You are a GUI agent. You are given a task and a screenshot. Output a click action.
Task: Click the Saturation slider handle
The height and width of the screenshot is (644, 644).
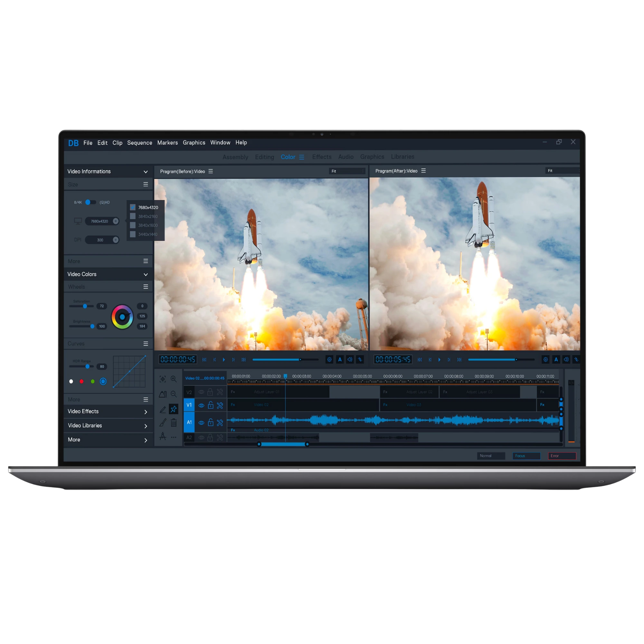pos(85,306)
